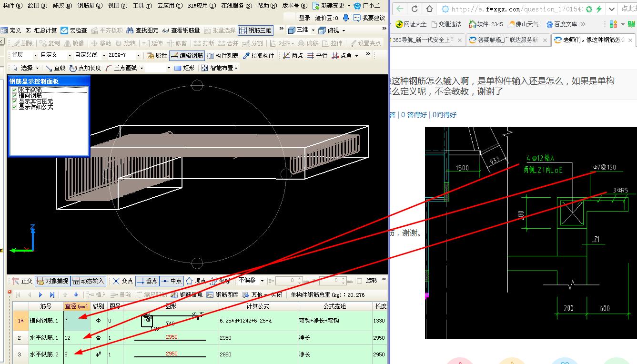Click the notification bell icon
This screenshot has height=364, width=637.
point(345,18)
